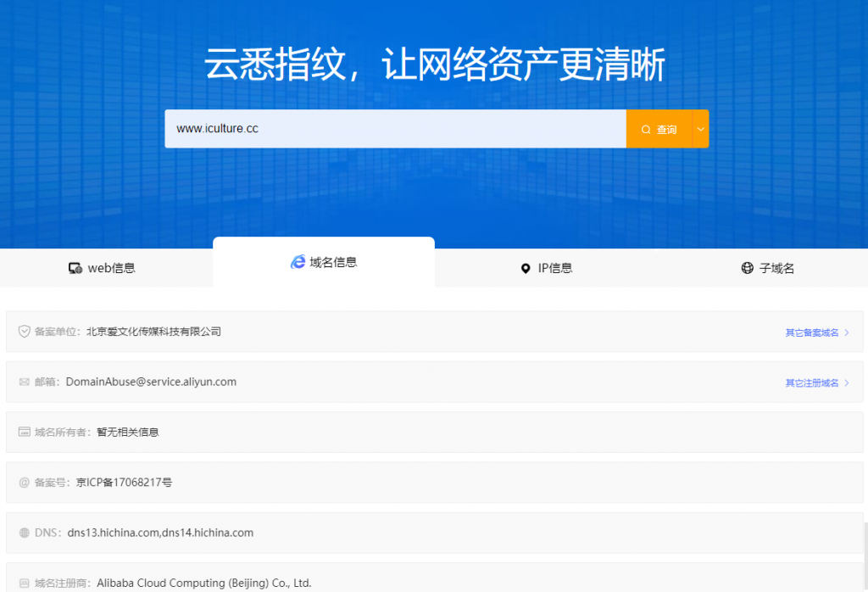
Task: Click the globe icon beside 子域名
Action: (x=748, y=268)
